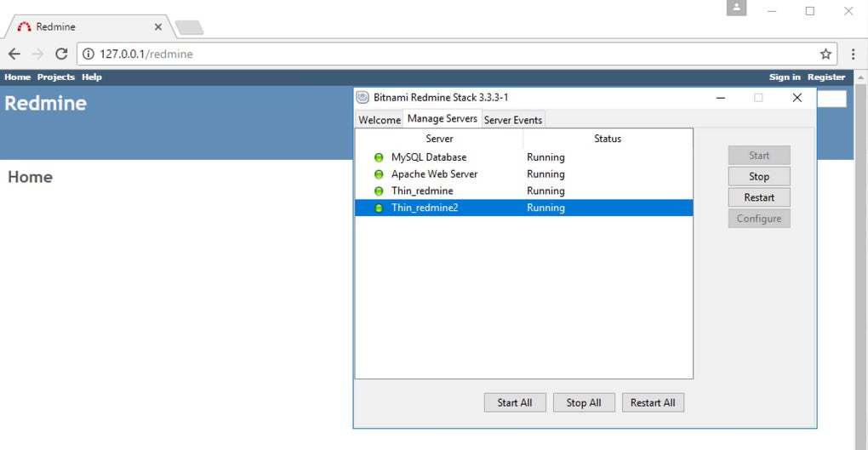Viewport: 868px width, 450px height.
Task: Click the green status icon for MySQL Database
Action: (x=379, y=157)
